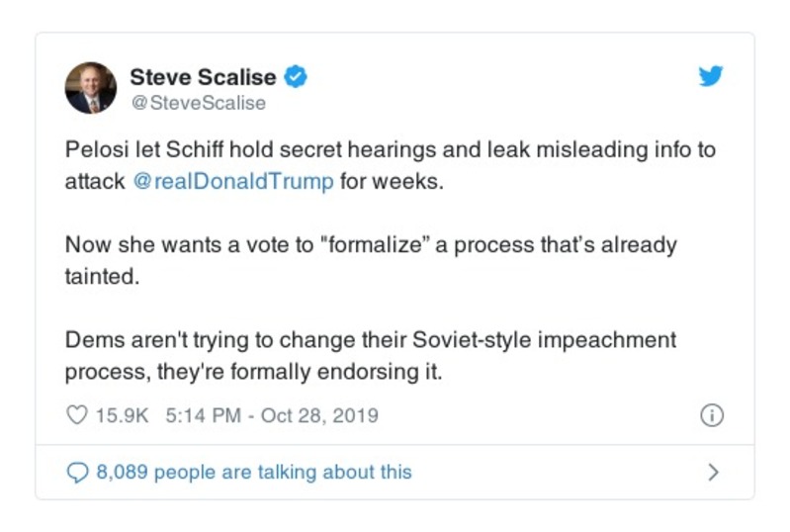Visit the @SteveScalise handle link
Viewport: 790px width, 532px height.
pos(198,102)
